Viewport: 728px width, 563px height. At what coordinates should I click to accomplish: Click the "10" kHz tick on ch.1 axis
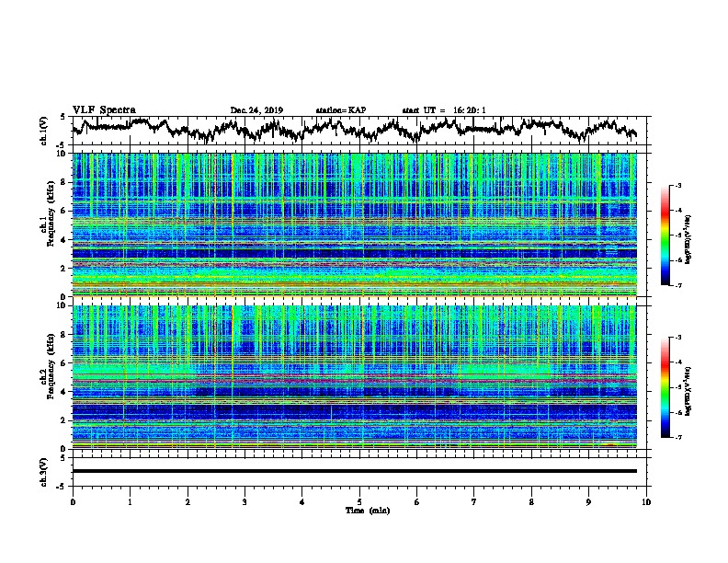pyautogui.click(x=63, y=154)
